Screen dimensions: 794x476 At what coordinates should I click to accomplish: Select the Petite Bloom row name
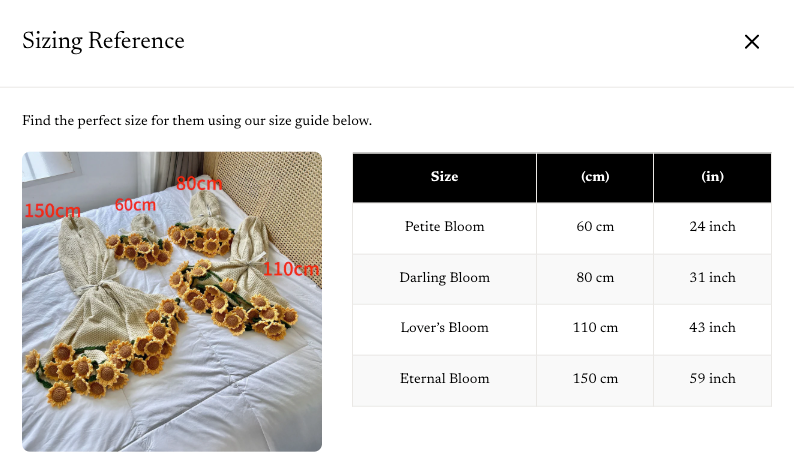click(x=444, y=227)
